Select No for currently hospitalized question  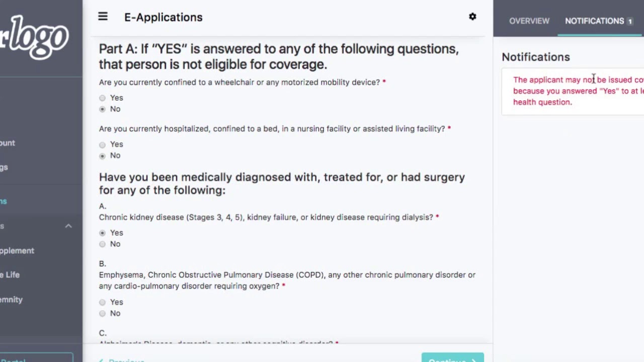click(x=103, y=156)
